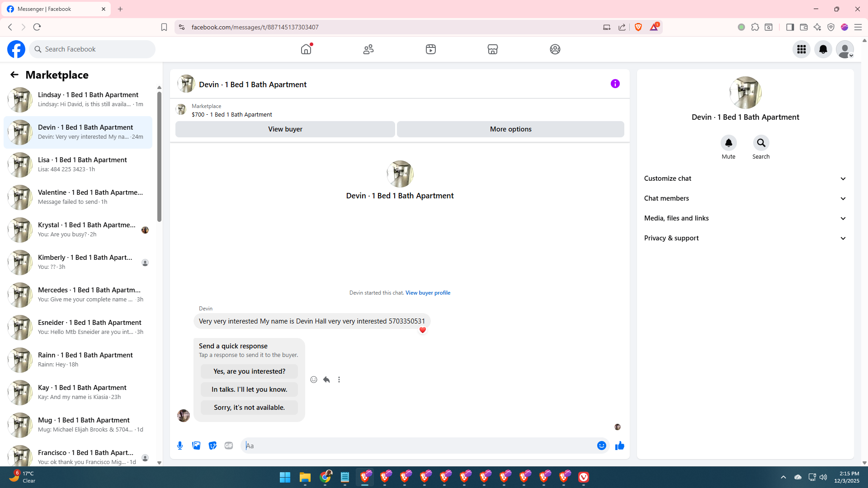The image size is (868, 488).
Task: Open Marketplace tab in top navigation
Action: tap(493, 49)
